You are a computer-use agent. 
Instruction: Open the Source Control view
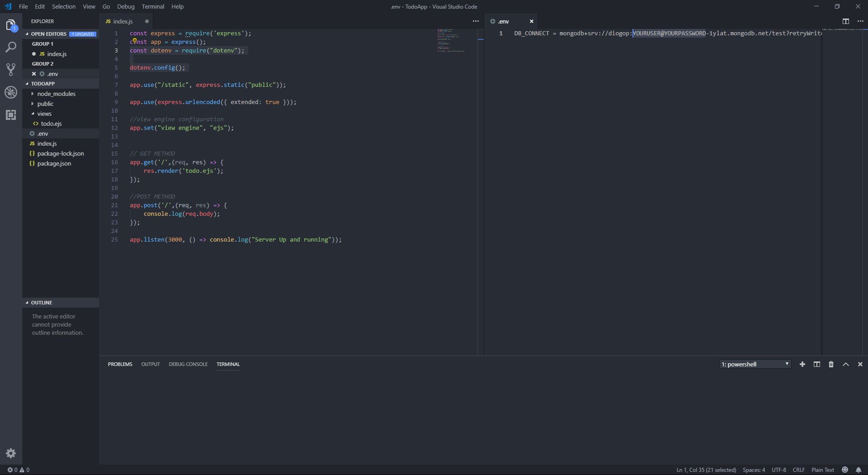tap(11, 69)
